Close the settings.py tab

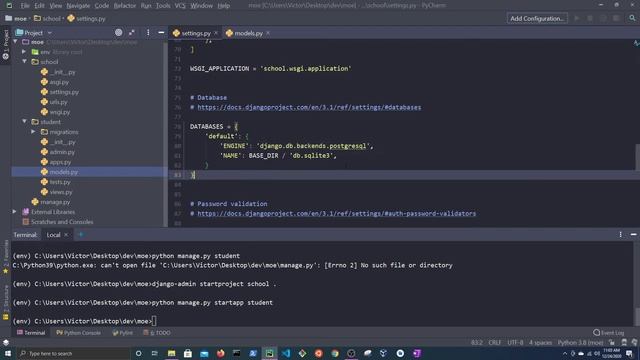point(216,33)
